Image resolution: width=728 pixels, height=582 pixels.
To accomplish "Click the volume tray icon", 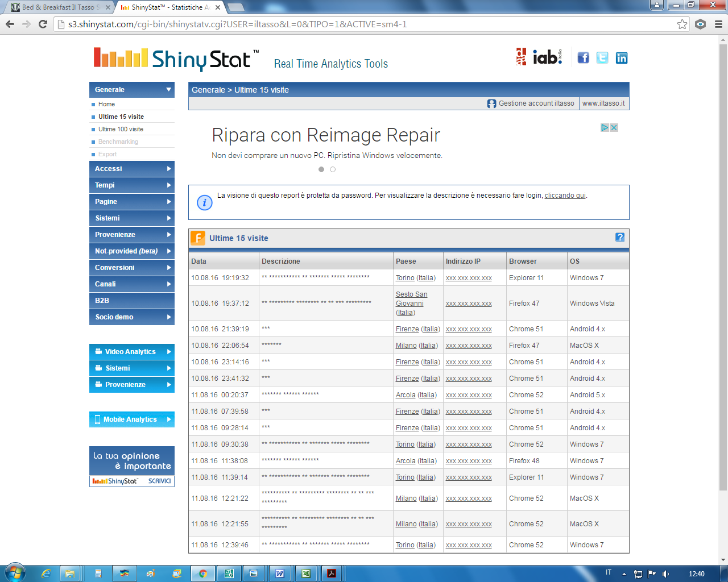I will pyautogui.click(x=665, y=574).
